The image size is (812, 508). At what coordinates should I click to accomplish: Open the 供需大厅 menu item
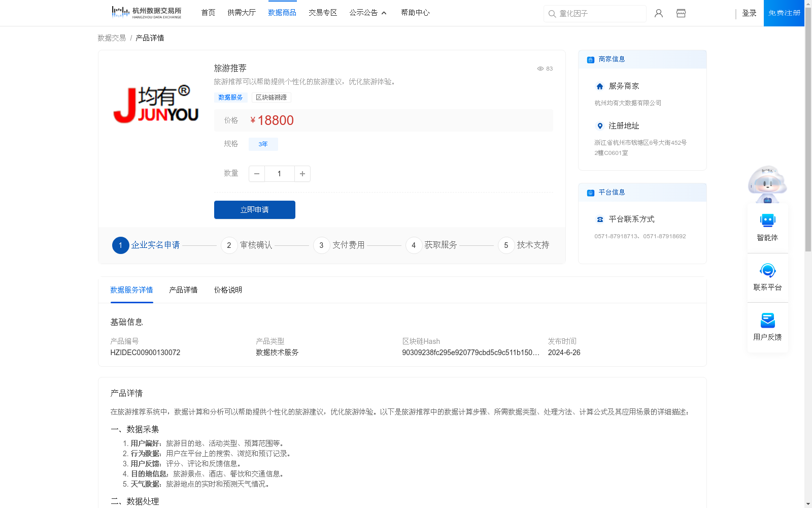point(242,13)
